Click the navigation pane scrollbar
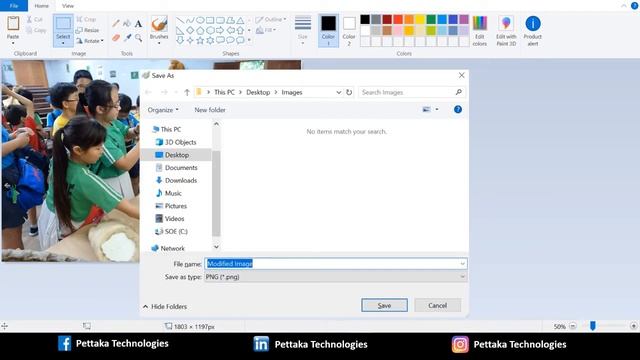Screen dimensions: 640x360 [216, 193]
